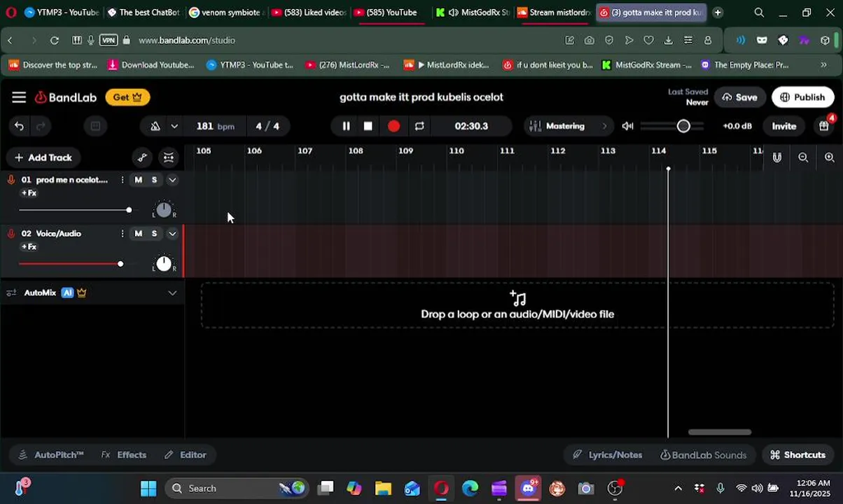Open track 01 options menu

pos(122,180)
